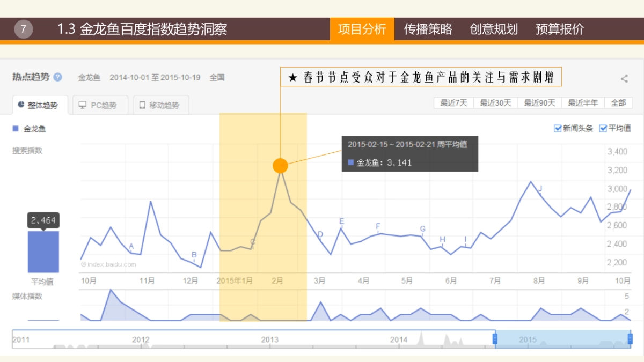The width and height of the screenshot is (644, 362).
Task: Click the orange peak data point marker
Action: (x=280, y=166)
